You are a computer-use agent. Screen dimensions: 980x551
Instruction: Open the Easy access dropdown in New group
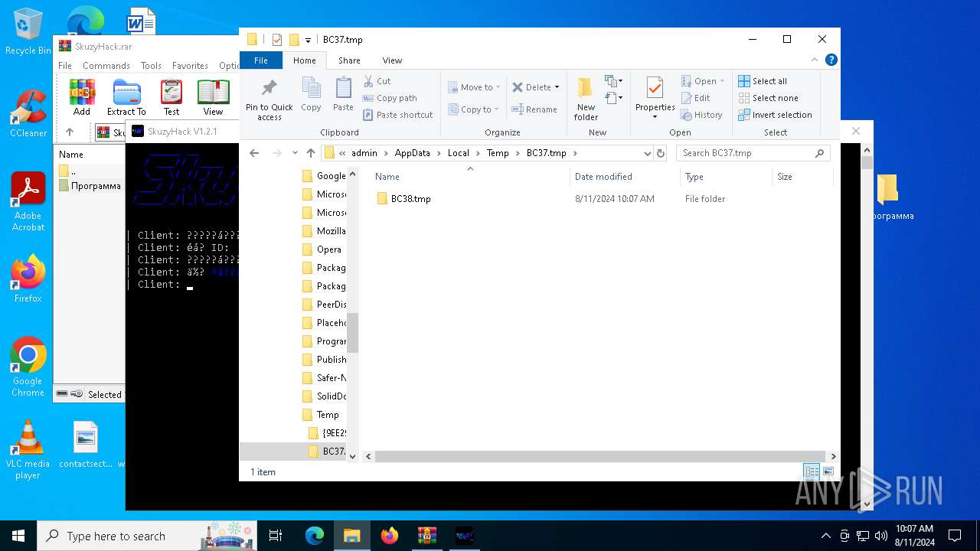(614, 98)
